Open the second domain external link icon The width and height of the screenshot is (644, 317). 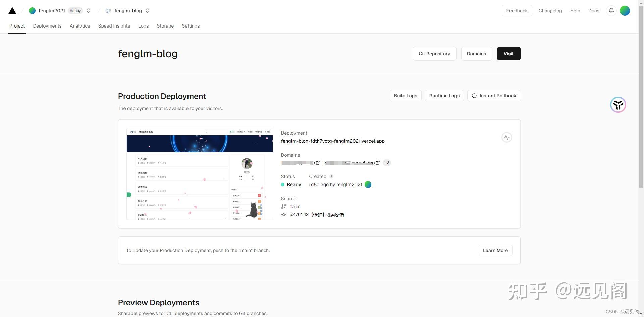[378, 163]
